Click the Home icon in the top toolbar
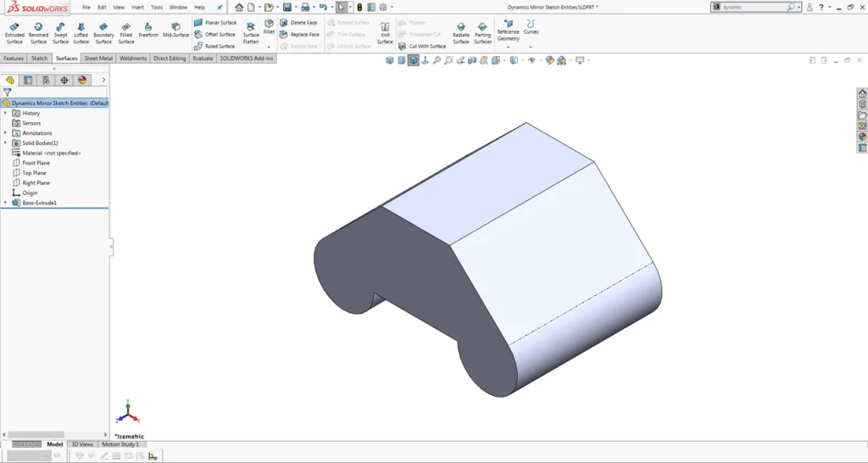 coord(239,7)
